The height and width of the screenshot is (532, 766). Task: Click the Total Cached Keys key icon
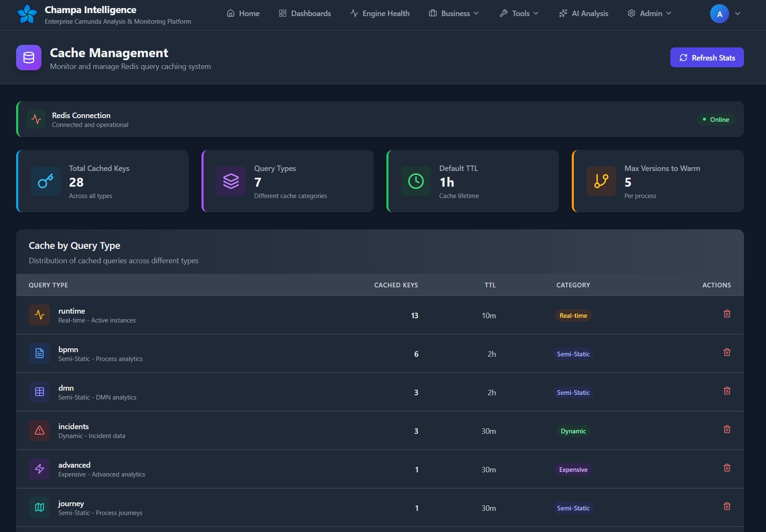(x=46, y=181)
